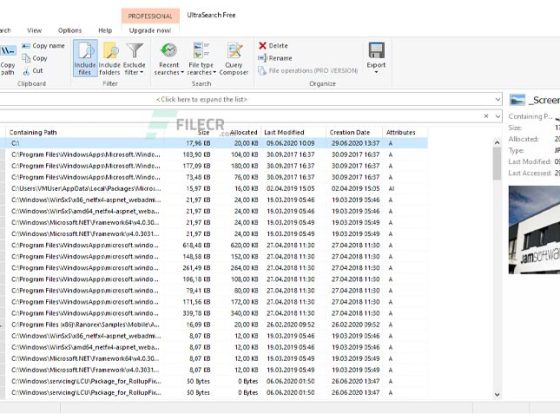
Task: Open the search field history dropdown arrow
Action: 498,116
